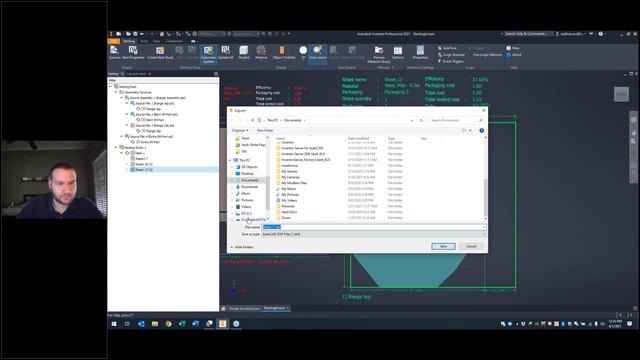This screenshot has height=360, width=640.
Task: Click the Search Documents field
Action: pyautogui.click(x=456, y=120)
